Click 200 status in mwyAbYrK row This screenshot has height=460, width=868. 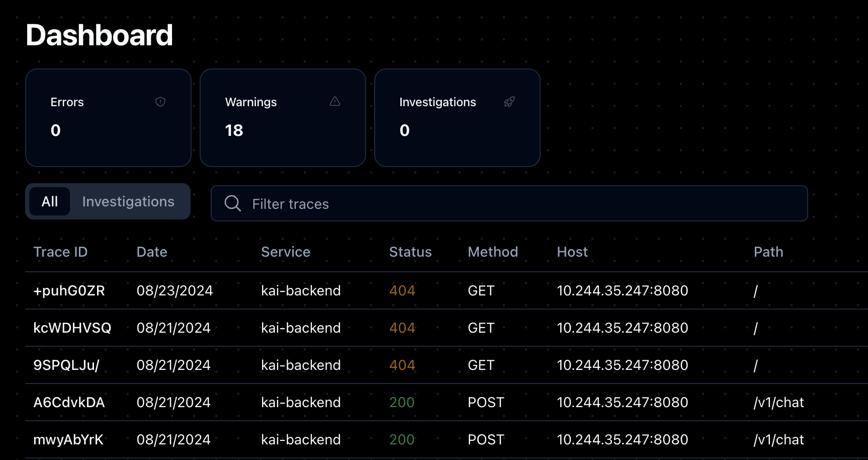[x=402, y=439]
